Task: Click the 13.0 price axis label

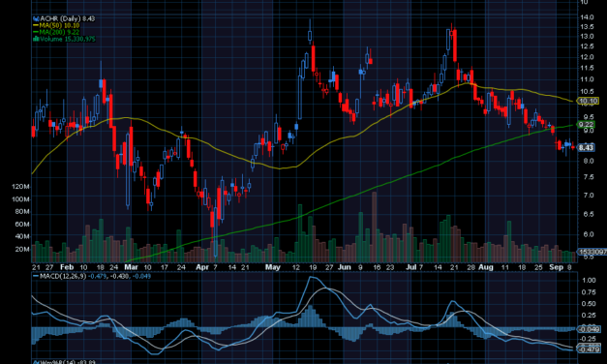Action: (587, 37)
